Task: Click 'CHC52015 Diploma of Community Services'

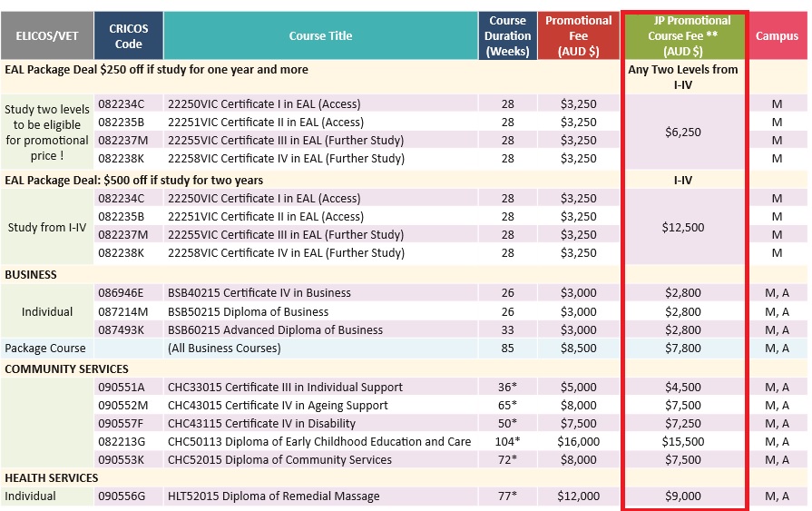Action: 279,459
